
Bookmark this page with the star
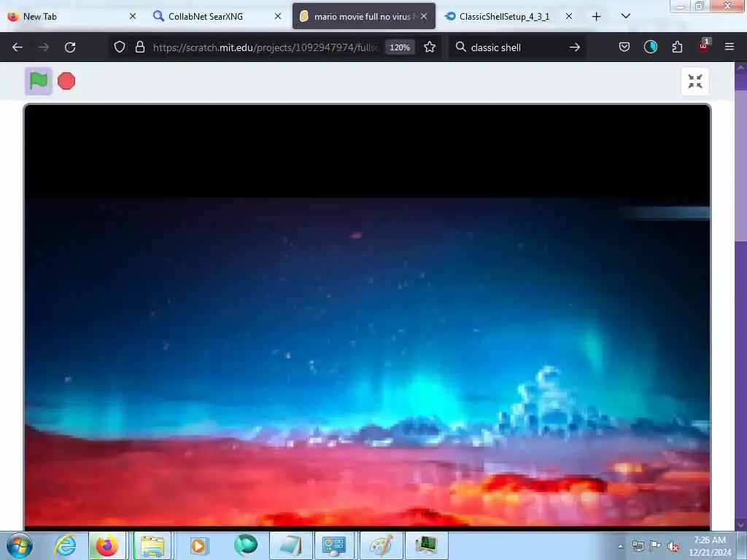point(430,47)
